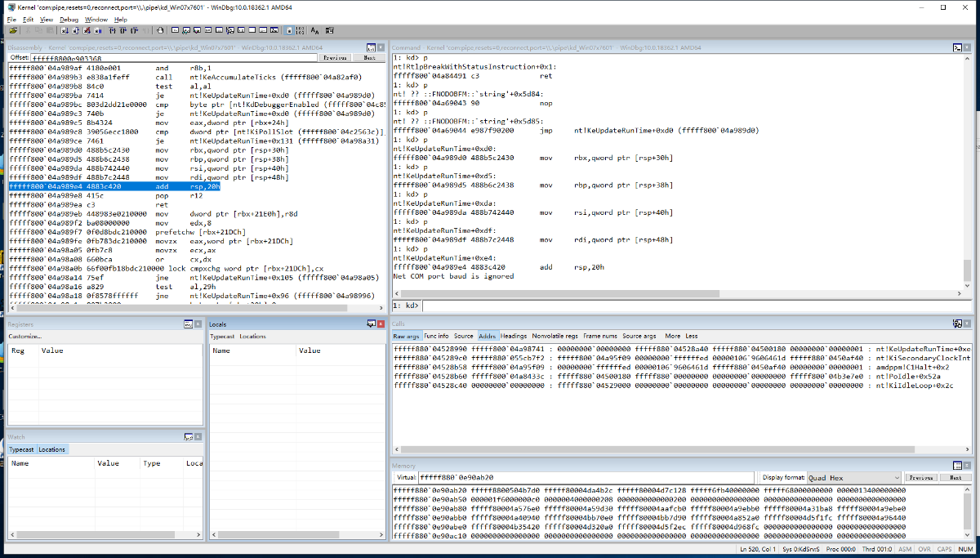Click the Stop Debugging toolbar icon
Screen dimensions: 980x558
(x=87, y=30)
